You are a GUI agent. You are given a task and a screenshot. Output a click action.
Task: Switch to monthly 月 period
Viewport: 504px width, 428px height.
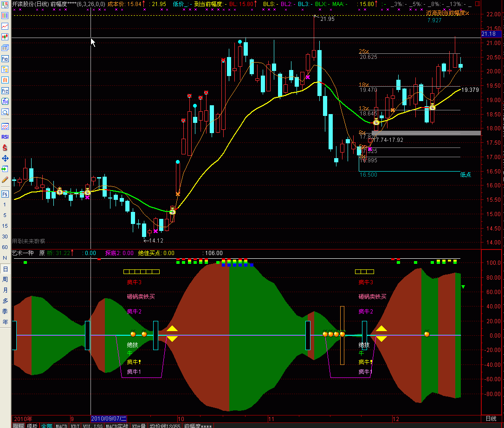tap(5, 290)
